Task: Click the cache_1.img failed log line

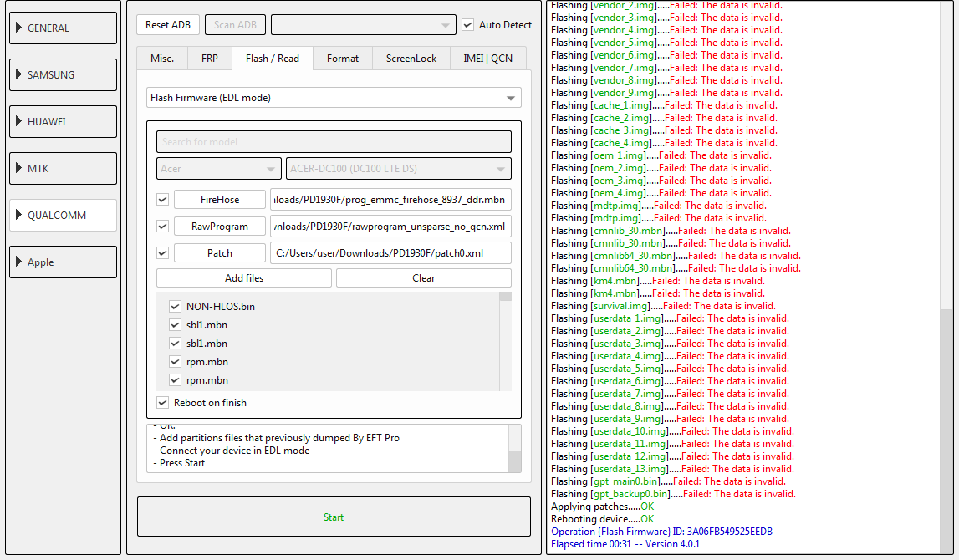Action: [x=664, y=105]
